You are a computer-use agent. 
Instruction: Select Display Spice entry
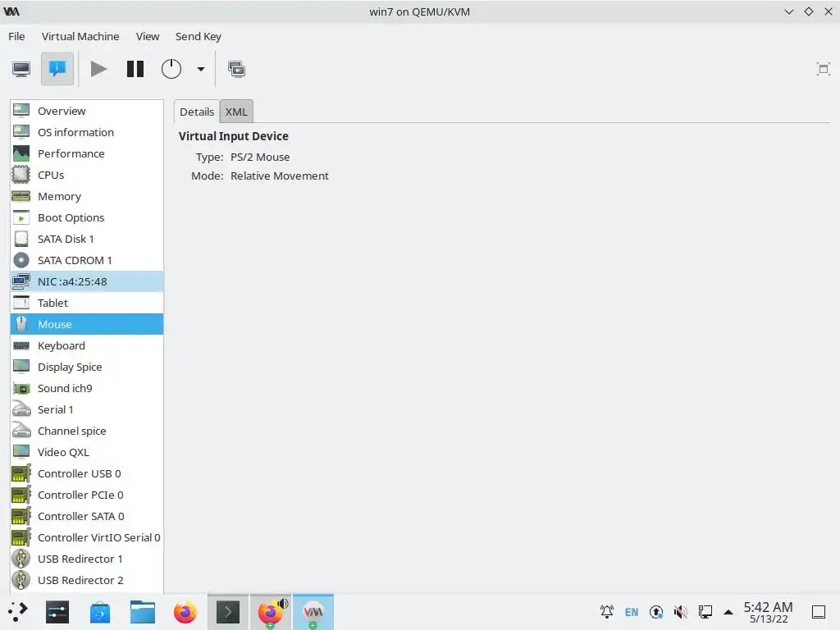(x=87, y=367)
